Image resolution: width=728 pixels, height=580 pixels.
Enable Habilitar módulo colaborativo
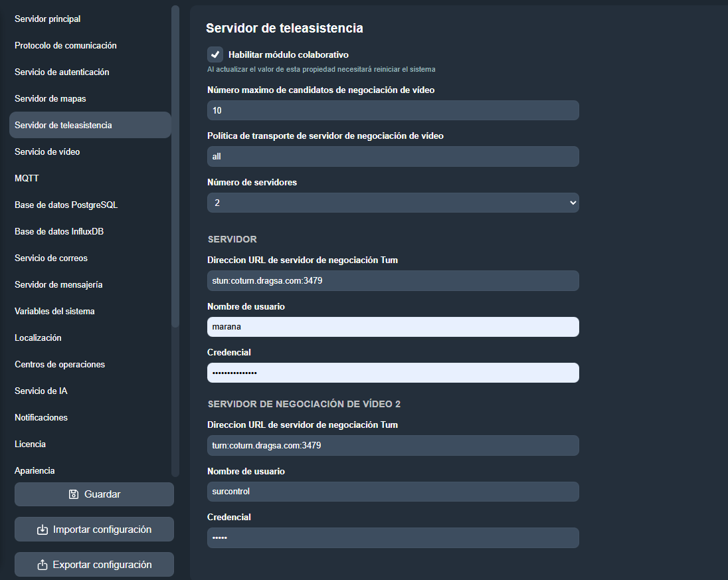point(215,54)
